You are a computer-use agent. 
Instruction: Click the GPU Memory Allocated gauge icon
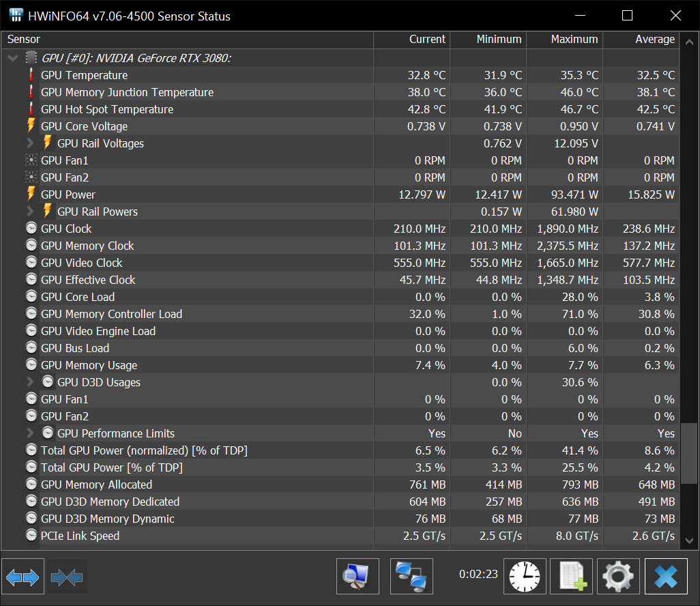(31, 484)
